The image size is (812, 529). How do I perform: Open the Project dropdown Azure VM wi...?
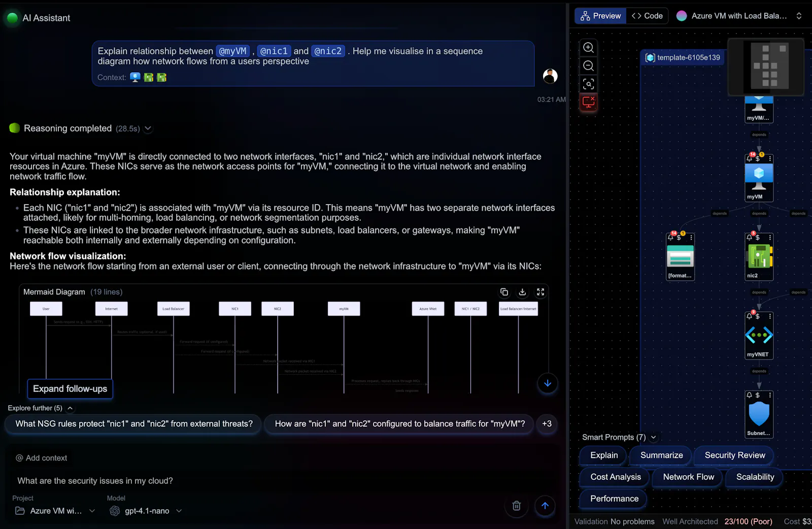pyautogui.click(x=55, y=511)
